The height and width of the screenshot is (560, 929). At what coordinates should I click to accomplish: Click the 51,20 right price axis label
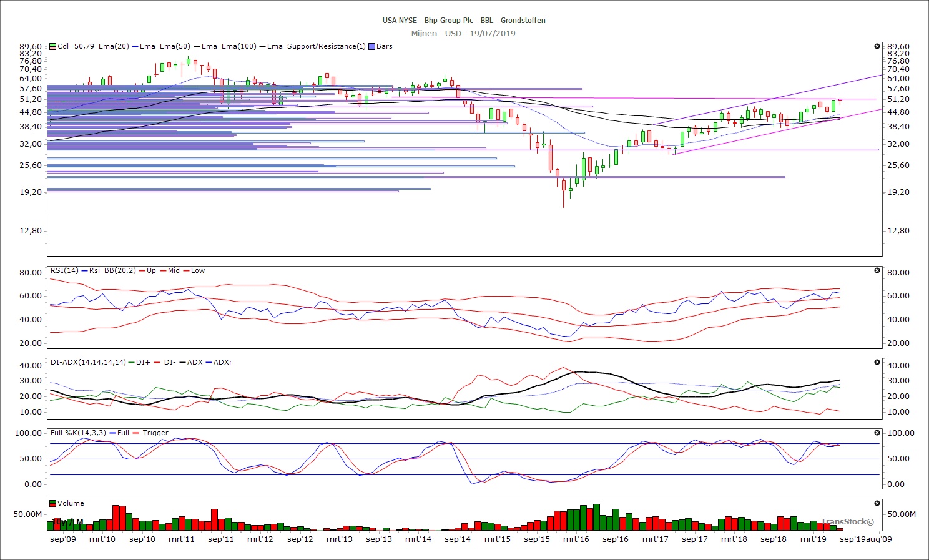click(898, 99)
